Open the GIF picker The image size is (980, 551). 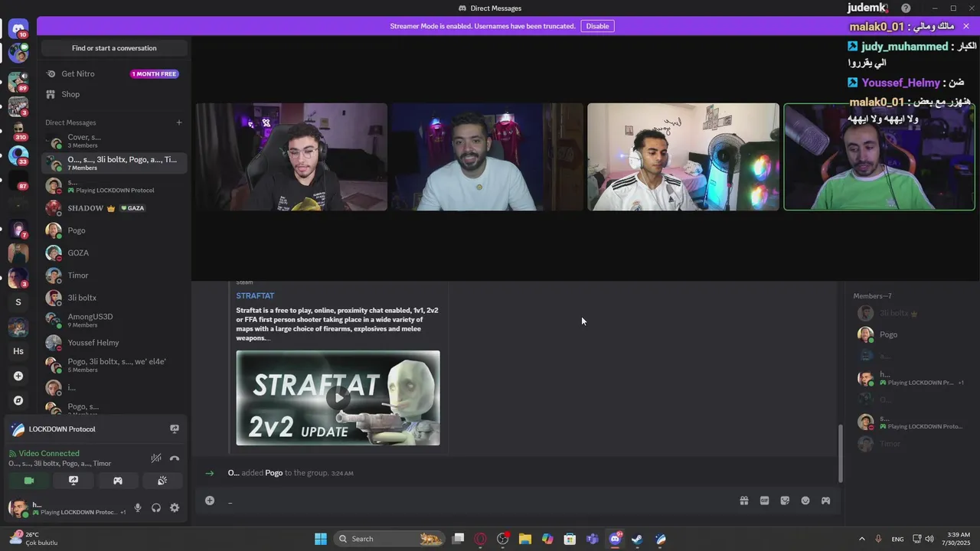[764, 500]
